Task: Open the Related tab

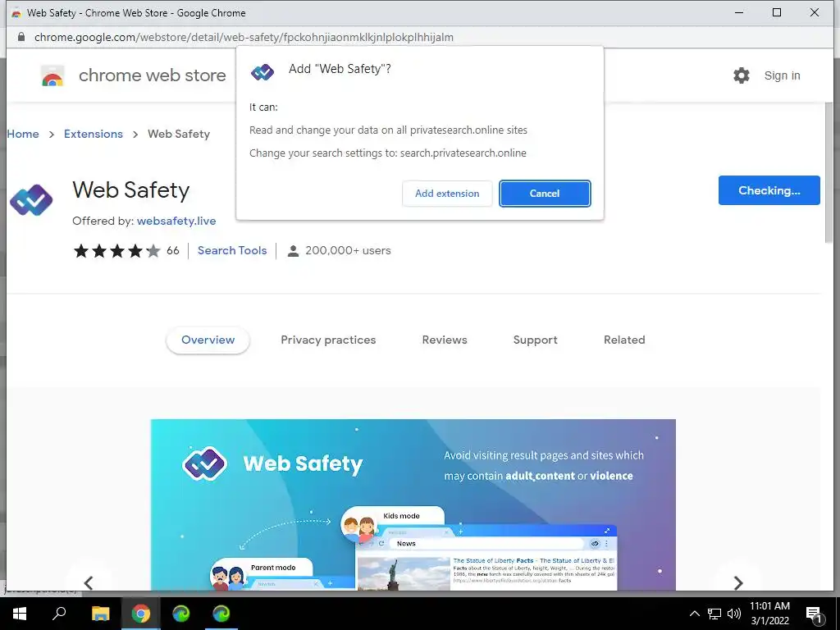Action: tap(624, 340)
